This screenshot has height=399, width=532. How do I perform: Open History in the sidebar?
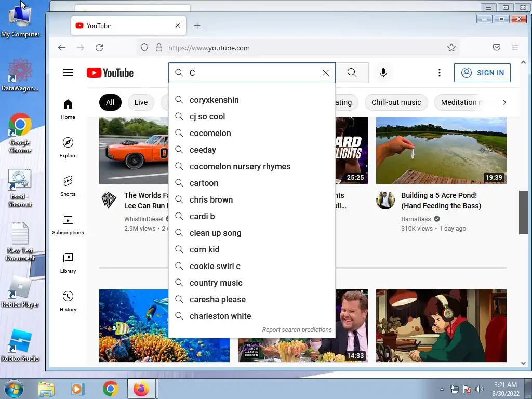[68, 301]
